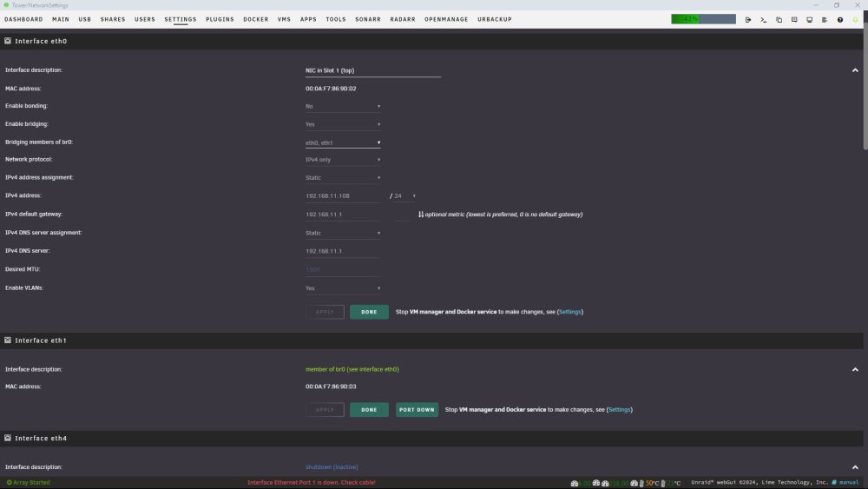Click the green Array Started status icon

9,482
